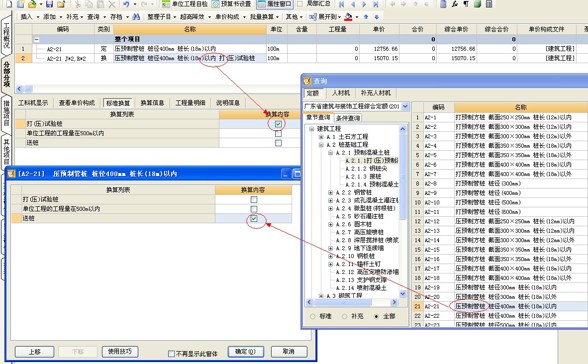Expand the A.1 土石方工程 node

(321, 137)
